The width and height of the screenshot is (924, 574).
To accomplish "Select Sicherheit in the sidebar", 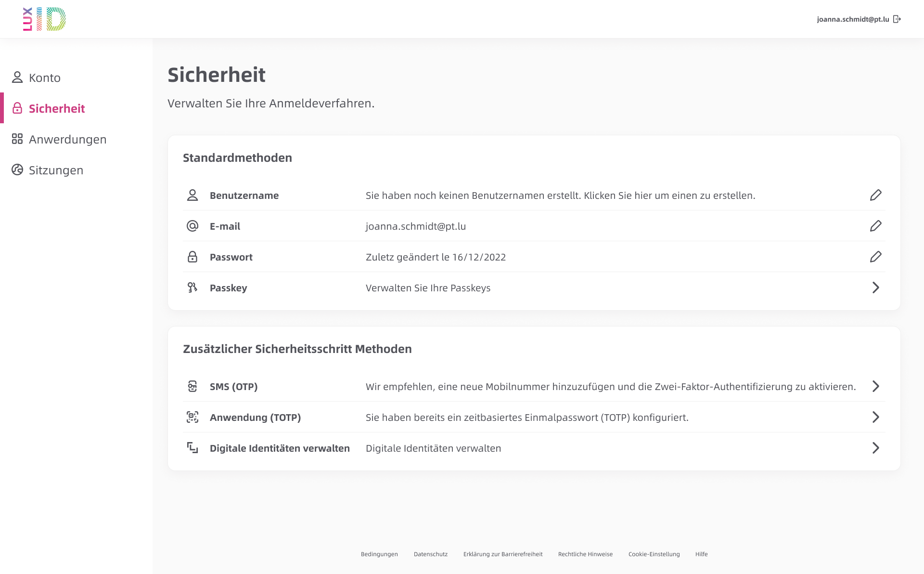I will click(76, 108).
